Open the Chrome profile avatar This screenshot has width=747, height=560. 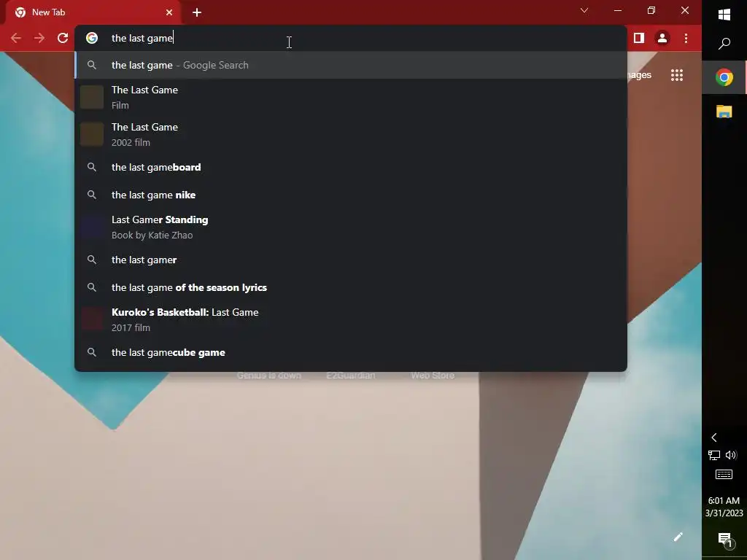(x=662, y=38)
